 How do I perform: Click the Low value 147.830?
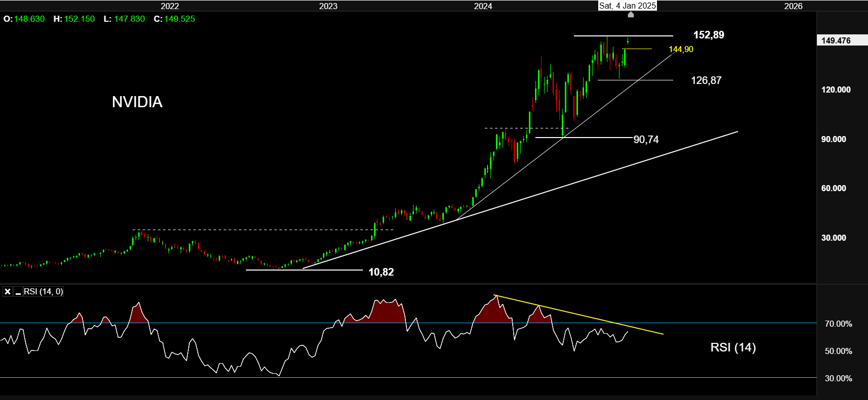130,19
